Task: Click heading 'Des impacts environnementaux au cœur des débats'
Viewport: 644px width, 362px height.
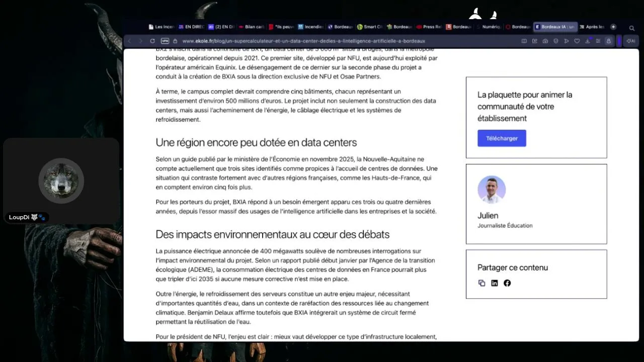Action: coord(273,234)
